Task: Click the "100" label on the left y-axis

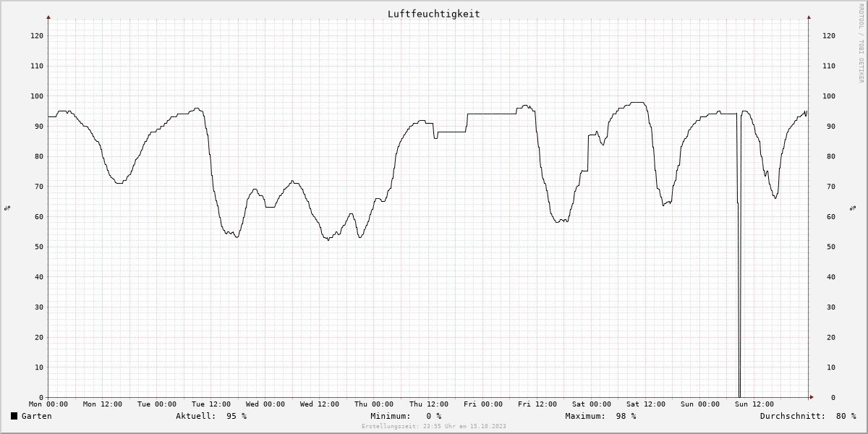Action: 37,96
